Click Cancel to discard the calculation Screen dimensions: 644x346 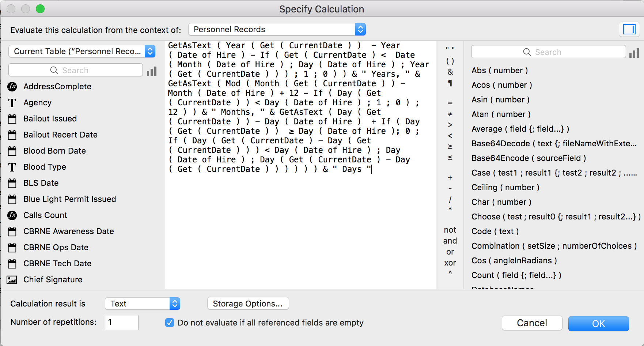click(x=532, y=323)
